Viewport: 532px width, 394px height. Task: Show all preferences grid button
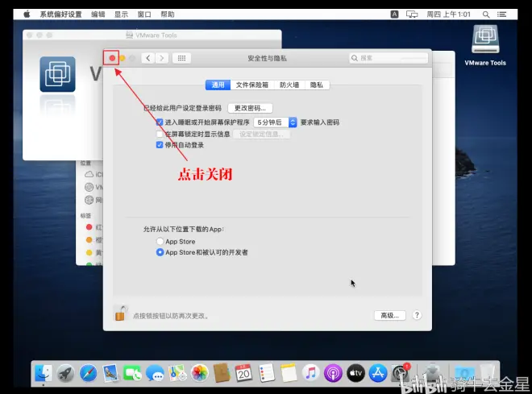click(181, 58)
